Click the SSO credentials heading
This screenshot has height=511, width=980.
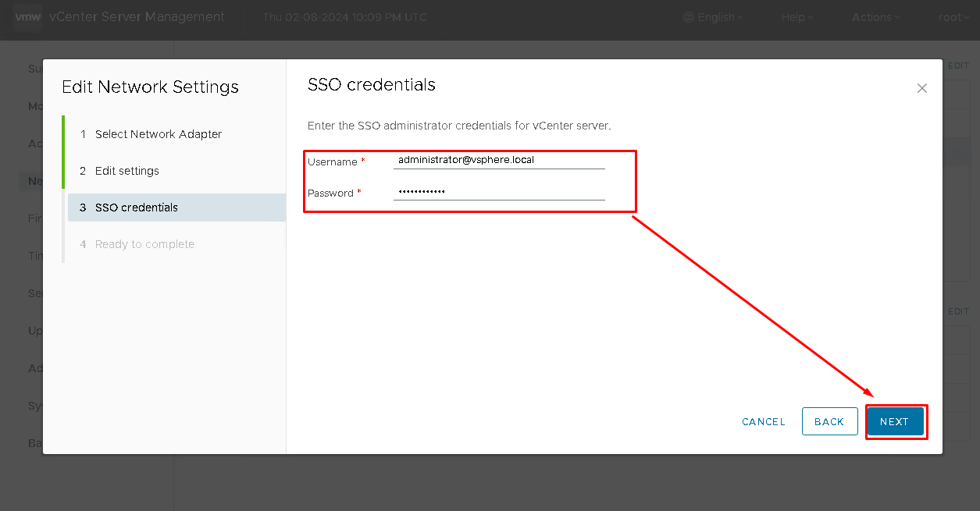[372, 84]
